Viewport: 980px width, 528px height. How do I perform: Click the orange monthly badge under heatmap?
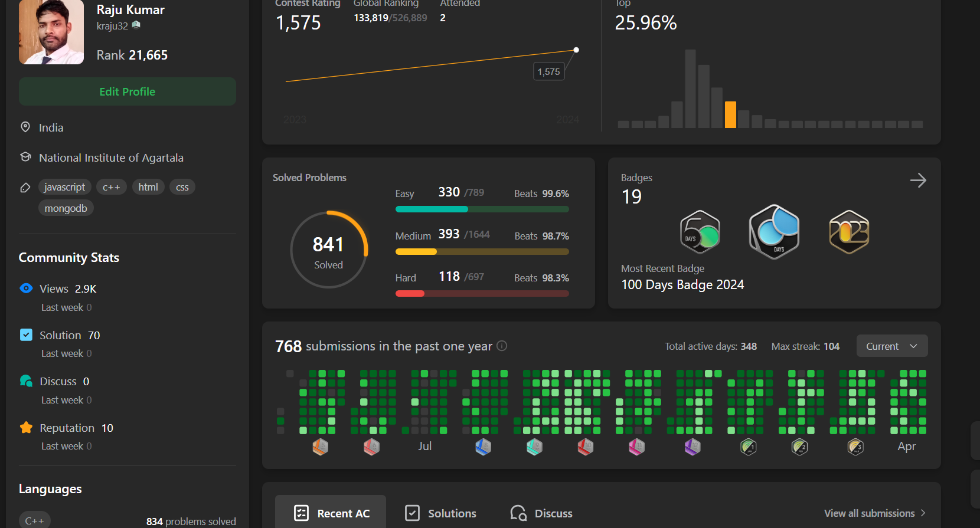coord(320,447)
